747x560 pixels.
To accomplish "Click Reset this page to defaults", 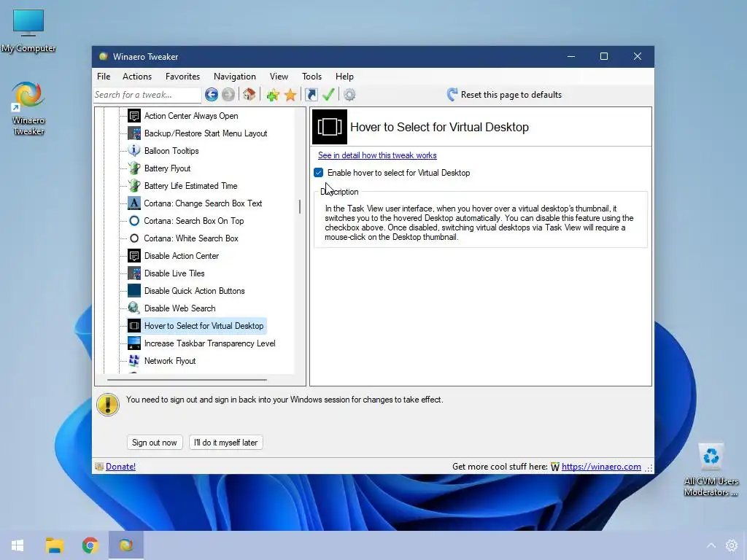I will point(505,95).
